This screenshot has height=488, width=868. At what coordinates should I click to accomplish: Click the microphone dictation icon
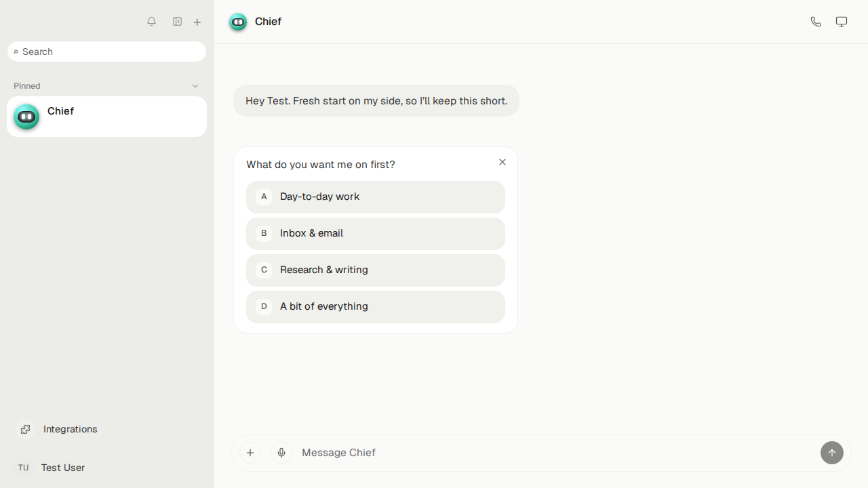coord(281,453)
